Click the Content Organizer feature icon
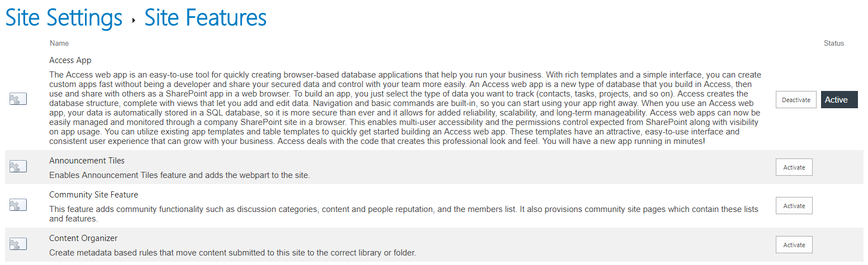 [18, 244]
